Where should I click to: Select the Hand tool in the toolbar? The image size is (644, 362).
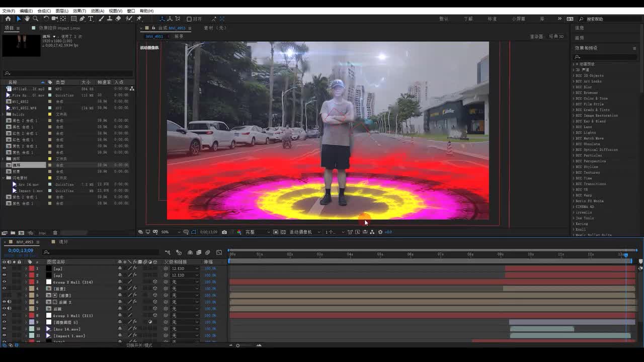(x=27, y=19)
